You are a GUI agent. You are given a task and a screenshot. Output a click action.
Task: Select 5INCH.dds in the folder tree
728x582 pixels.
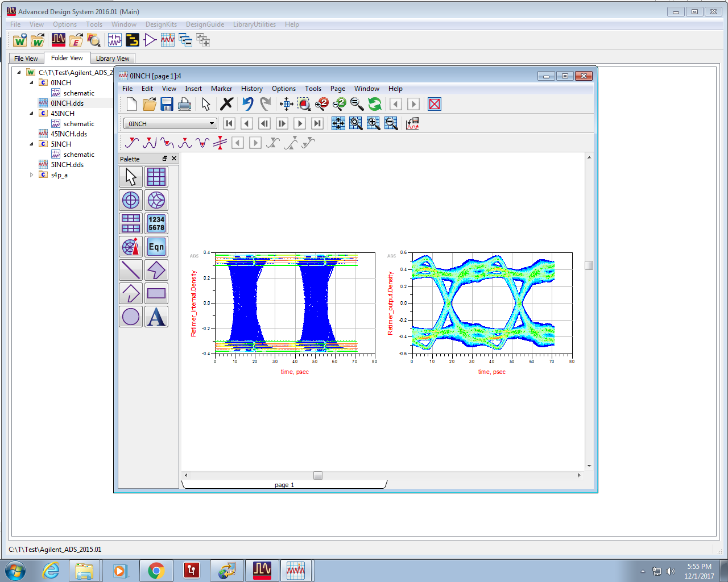pyautogui.click(x=67, y=164)
